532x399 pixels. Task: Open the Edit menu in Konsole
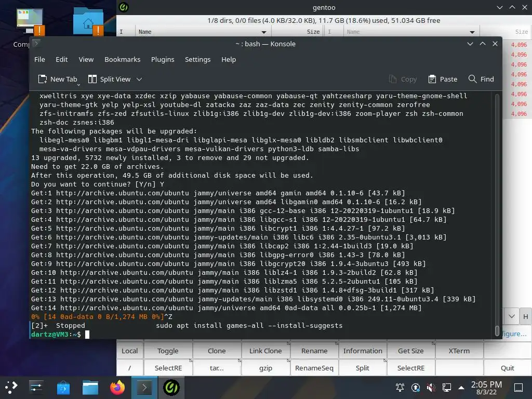tap(61, 59)
